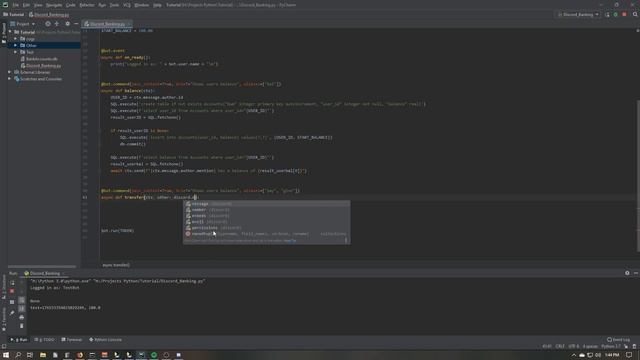Image resolution: width=640 pixels, height=360 pixels.
Task: Click the Project panel expand/collapse-all icon beside the gear
Action: tap(57, 24)
